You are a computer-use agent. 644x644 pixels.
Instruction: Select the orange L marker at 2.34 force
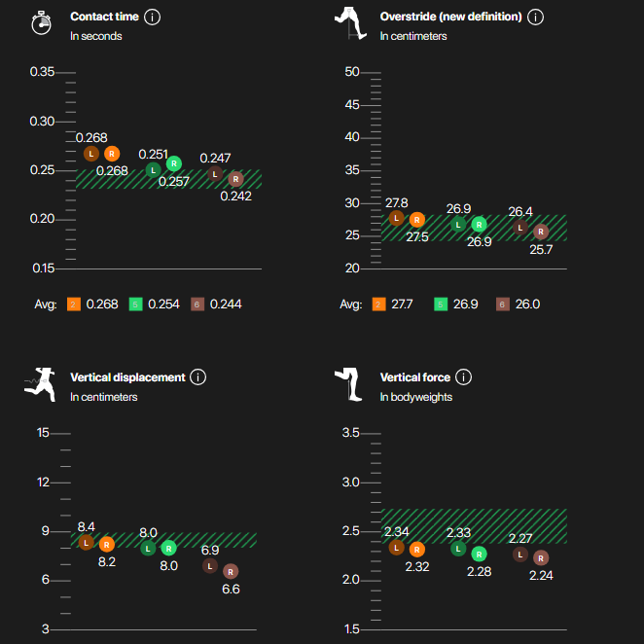396,548
